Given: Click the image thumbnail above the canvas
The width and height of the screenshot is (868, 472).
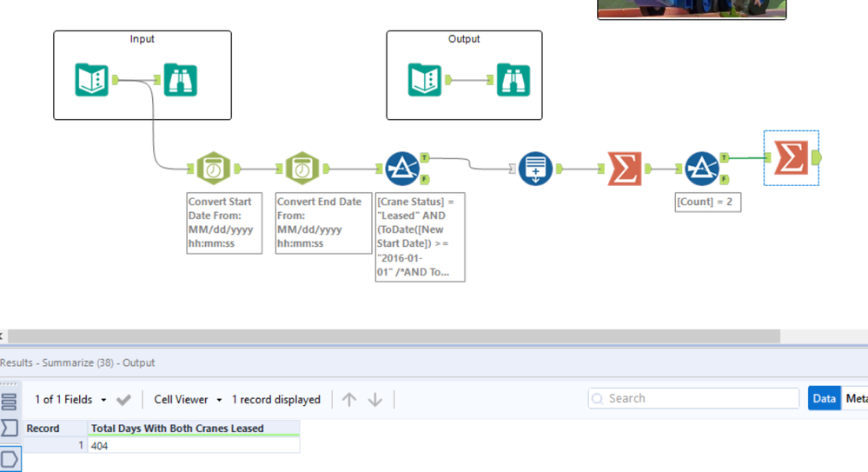Looking at the screenshot, I should [692, 10].
